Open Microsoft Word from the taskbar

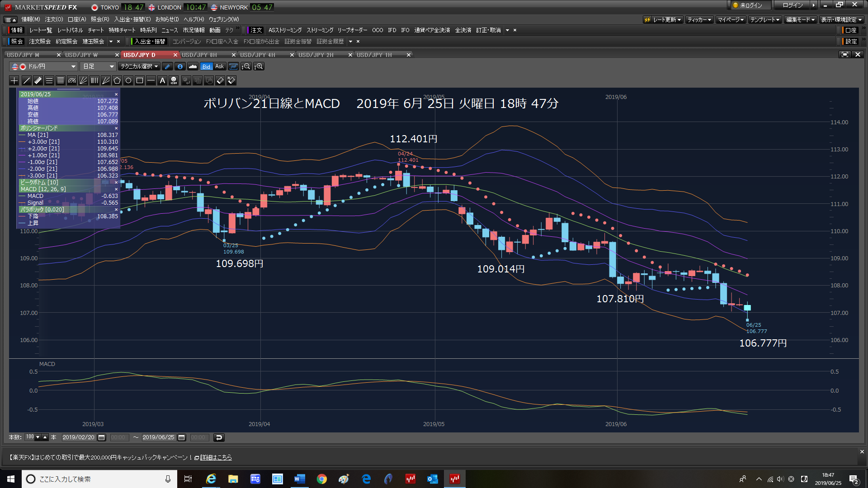[x=300, y=479]
